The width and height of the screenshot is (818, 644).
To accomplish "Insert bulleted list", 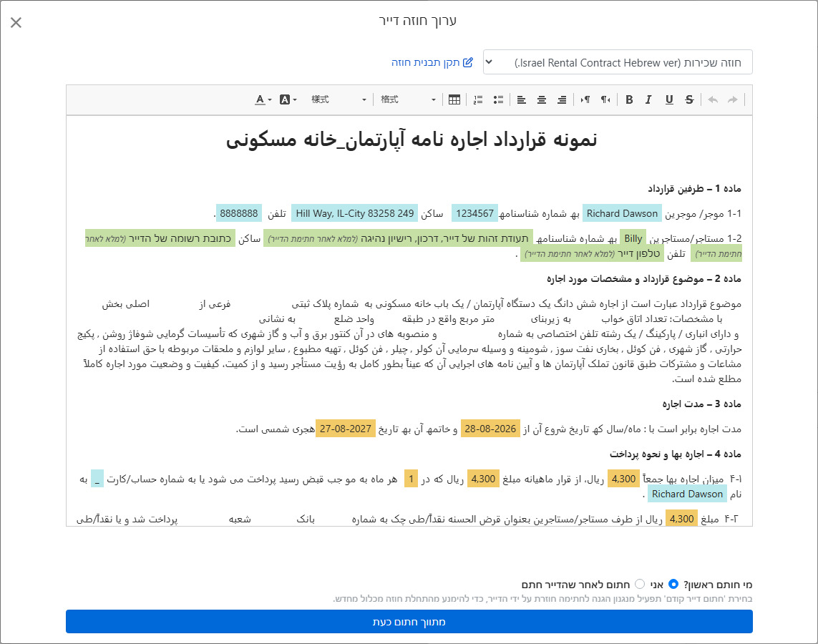I will click(498, 99).
